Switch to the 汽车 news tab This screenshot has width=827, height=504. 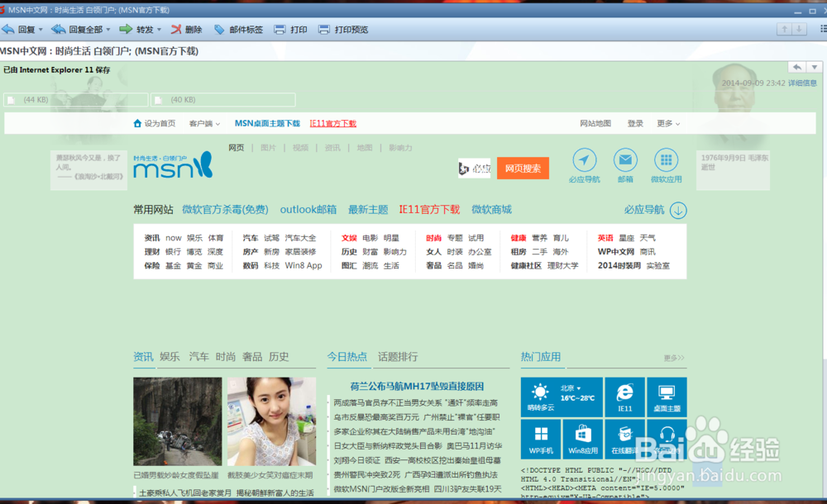pyautogui.click(x=198, y=357)
